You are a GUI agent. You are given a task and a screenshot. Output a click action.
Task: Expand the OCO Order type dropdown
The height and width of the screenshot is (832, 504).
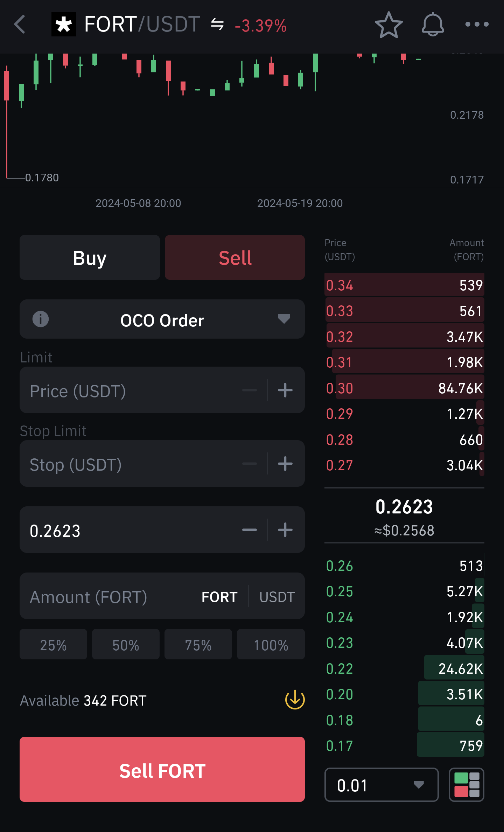tap(283, 319)
